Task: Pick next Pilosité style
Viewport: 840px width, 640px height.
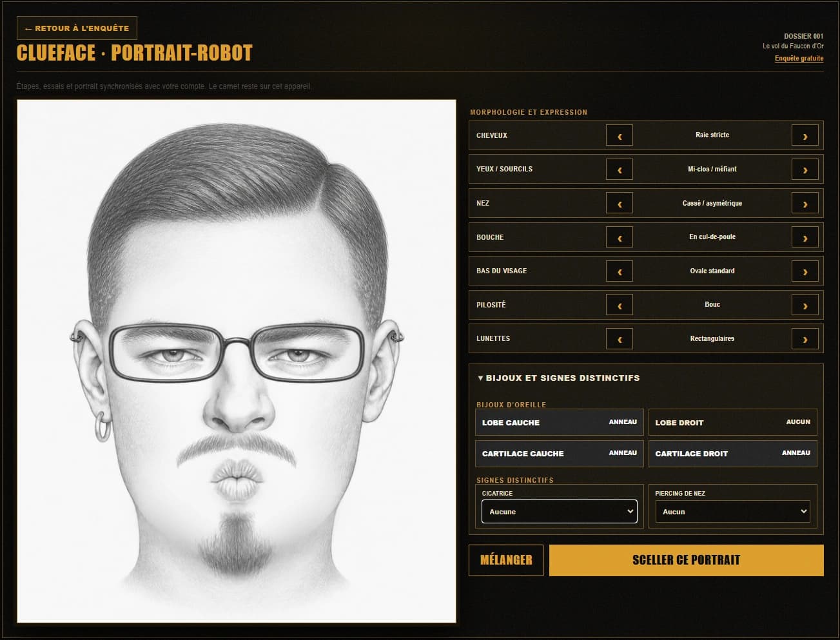Action: pyautogui.click(x=805, y=305)
